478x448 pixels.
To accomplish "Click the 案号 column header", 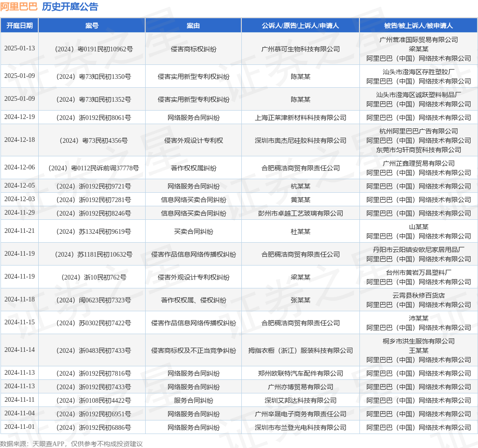I will [92, 26].
